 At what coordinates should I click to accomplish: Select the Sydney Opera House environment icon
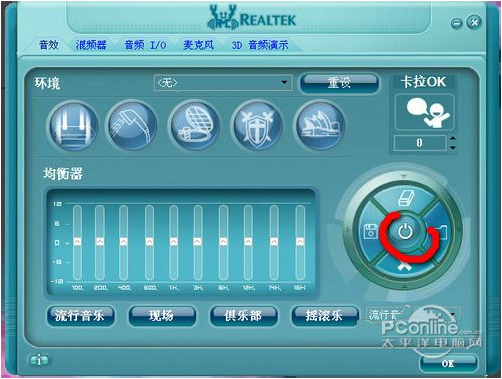click(x=320, y=125)
